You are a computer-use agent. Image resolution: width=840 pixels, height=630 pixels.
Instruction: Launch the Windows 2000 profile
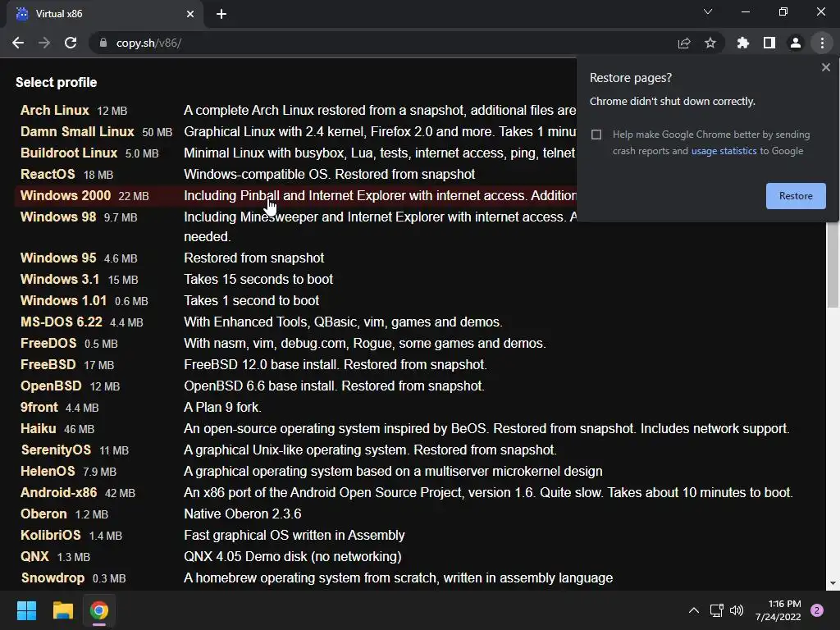point(66,196)
